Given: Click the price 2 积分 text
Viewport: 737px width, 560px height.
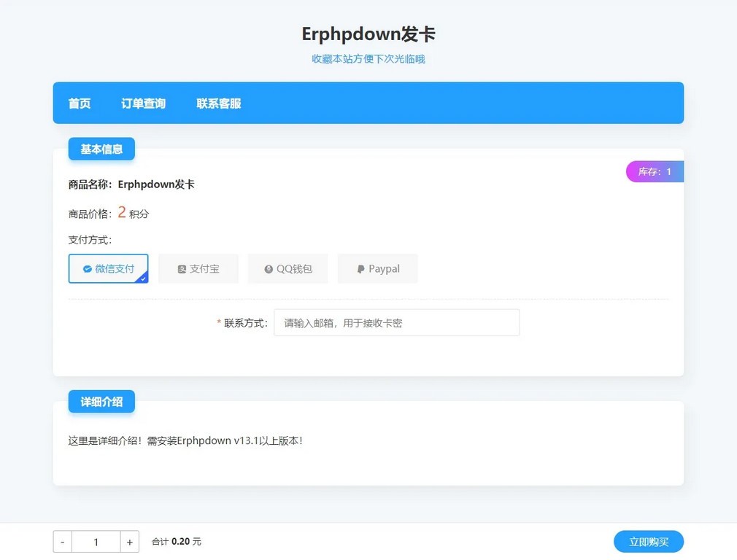Looking at the screenshot, I should tap(133, 213).
